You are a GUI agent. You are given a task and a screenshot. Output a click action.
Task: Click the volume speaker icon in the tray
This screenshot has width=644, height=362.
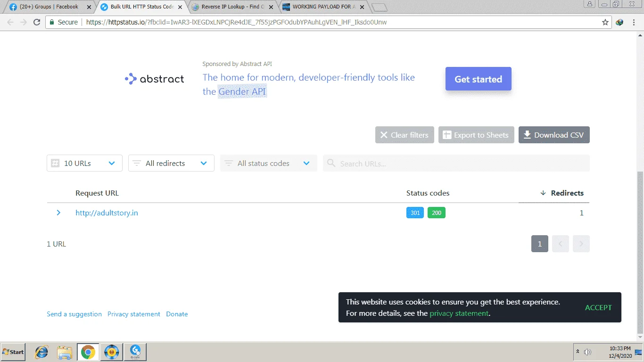point(587,352)
